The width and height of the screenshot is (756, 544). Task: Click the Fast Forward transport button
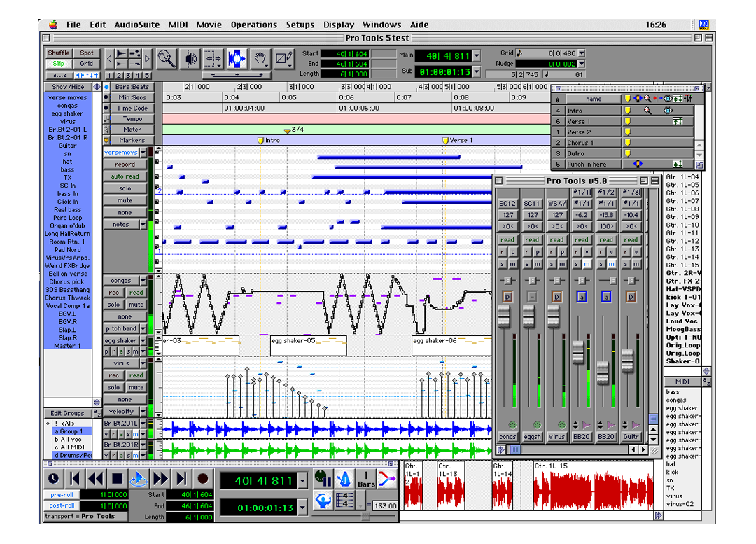click(160, 479)
